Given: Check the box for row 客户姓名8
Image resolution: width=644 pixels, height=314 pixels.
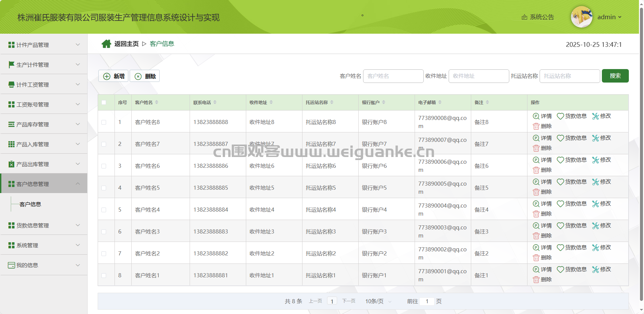Looking at the screenshot, I should pyautogui.click(x=104, y=122).
